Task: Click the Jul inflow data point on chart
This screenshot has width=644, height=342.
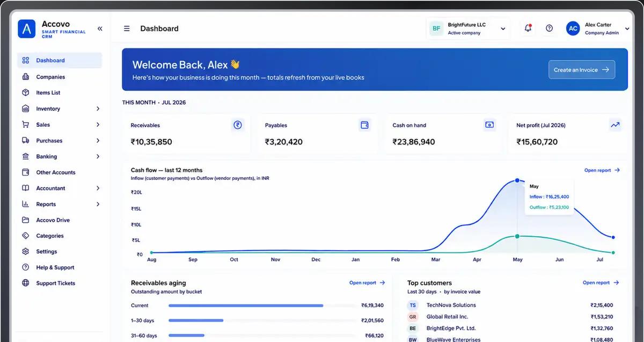Action: (613, 237)
